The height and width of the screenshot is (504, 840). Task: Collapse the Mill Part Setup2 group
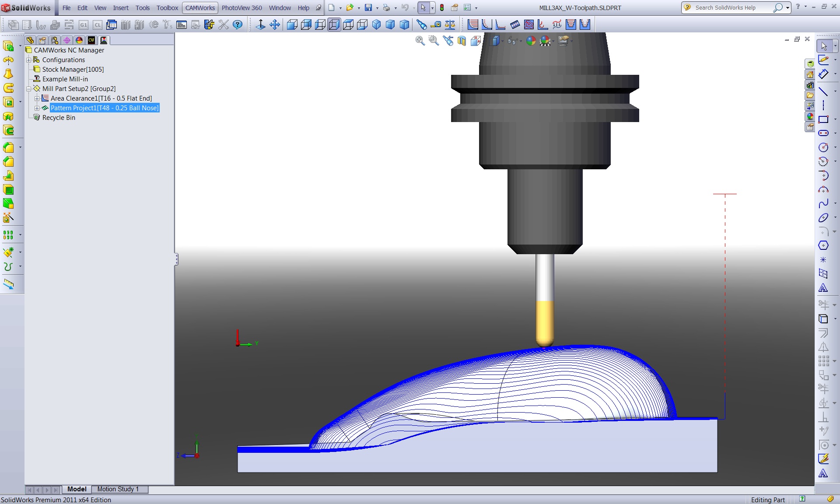(x=29, y=89)
